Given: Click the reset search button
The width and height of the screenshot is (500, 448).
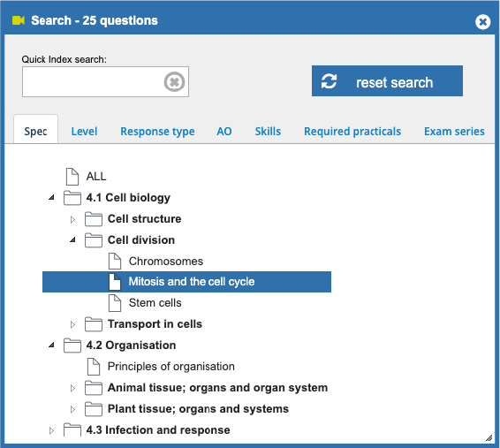Looking at the screenshot, I should (x=387, y=81).
